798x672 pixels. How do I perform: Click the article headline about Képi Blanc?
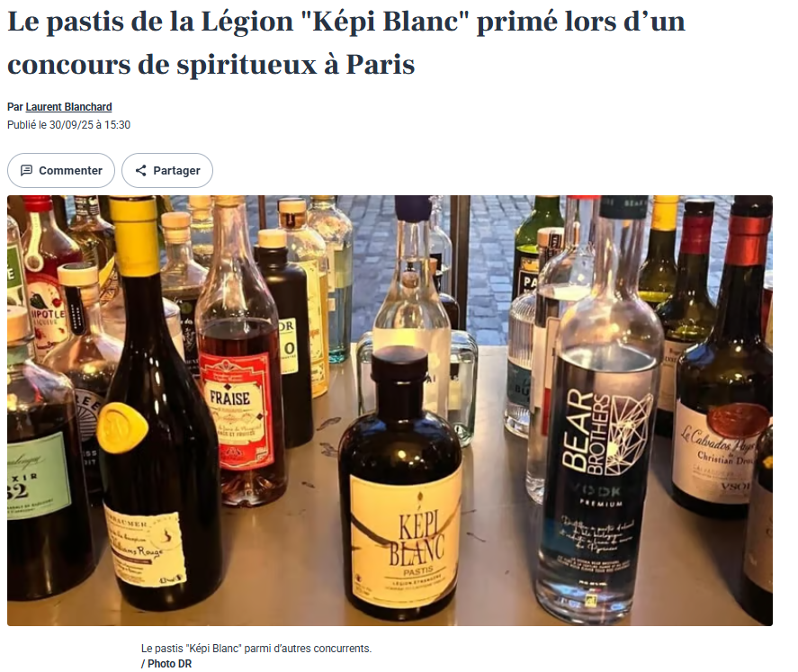(346, 43)
